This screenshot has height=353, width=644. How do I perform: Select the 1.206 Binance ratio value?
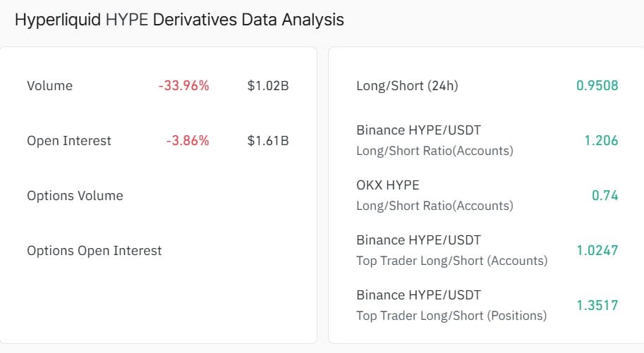pyautogui.click(x=601, y=141)
